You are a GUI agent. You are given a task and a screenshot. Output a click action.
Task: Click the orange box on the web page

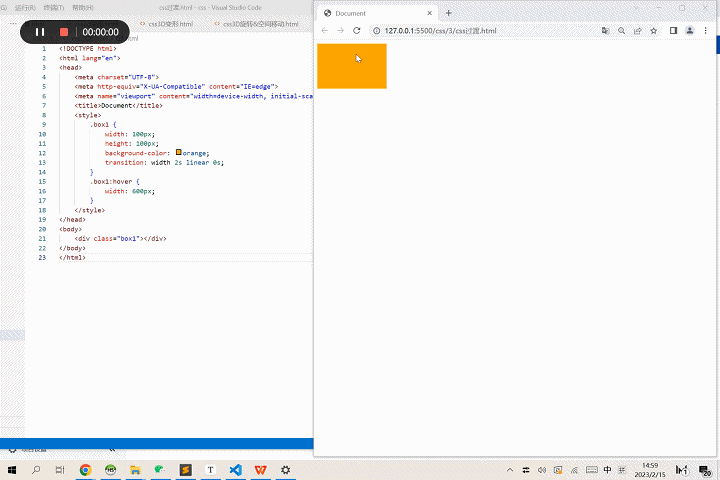(x=352, y=66)
